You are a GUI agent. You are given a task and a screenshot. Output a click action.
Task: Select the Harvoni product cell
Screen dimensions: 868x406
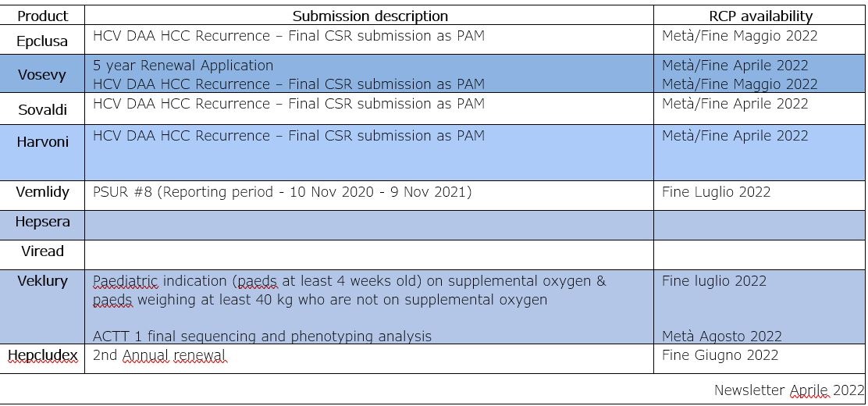pos(43,143)
